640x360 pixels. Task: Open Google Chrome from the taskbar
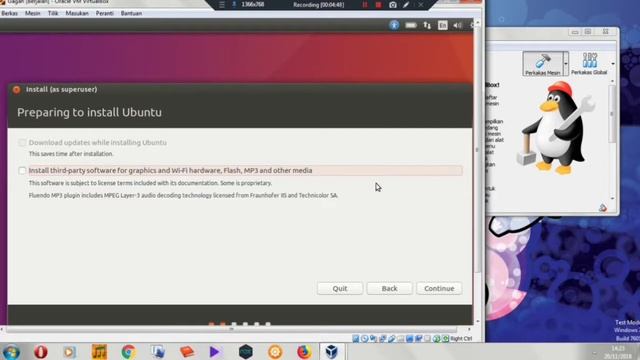[x=128, y=352]
